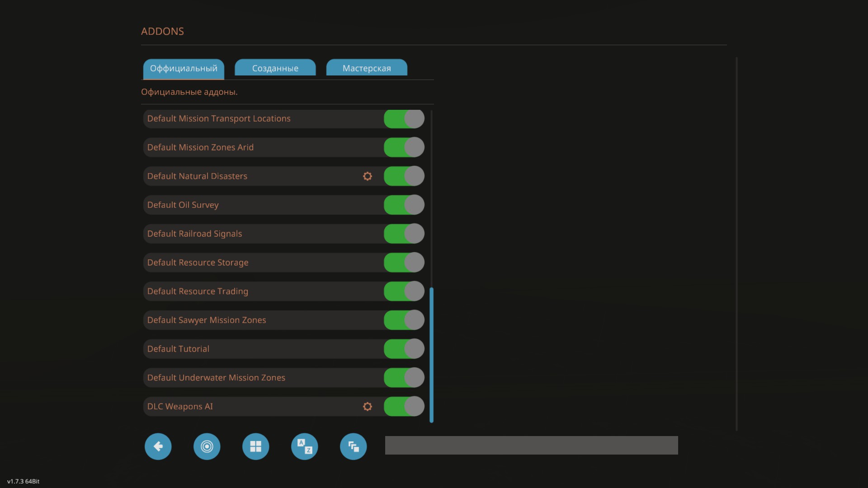
Task: Click the gray search input field
Action: (x=531, y=446)
